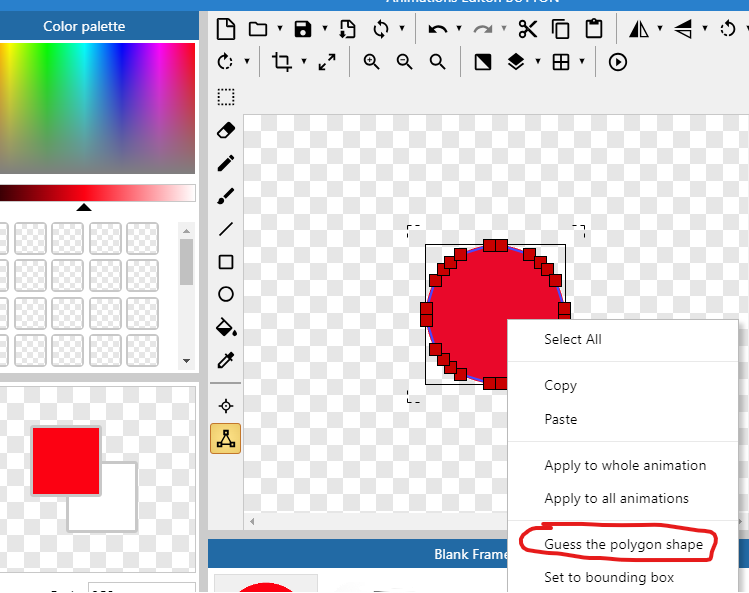Open the layers options dropdown arrow
This screenshot has height=593, width=749.
(538, 62)
